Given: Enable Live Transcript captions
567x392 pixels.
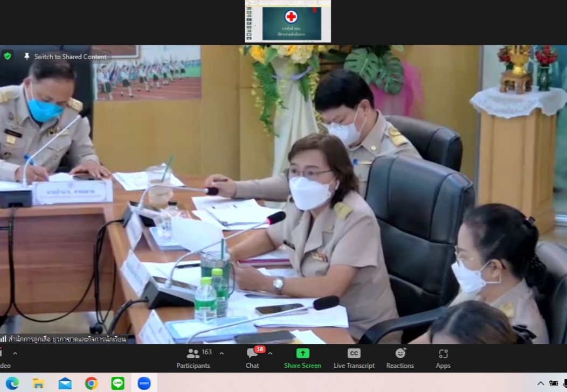Looking at the screenshot, I should click(354, 359).
